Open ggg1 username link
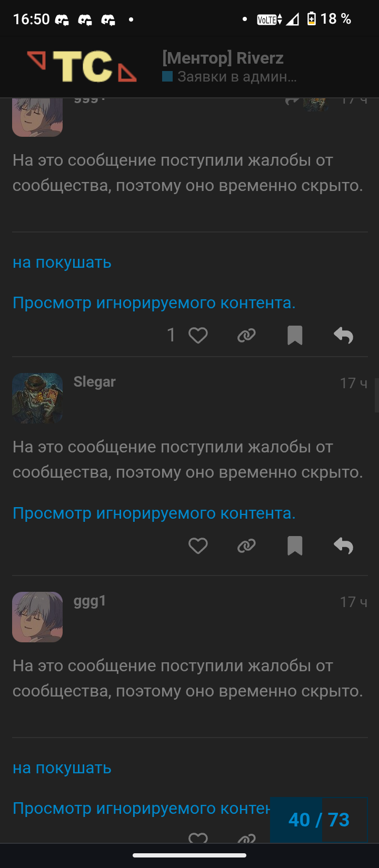The height and width of the screenshot is (868, 379). point(90,601)
